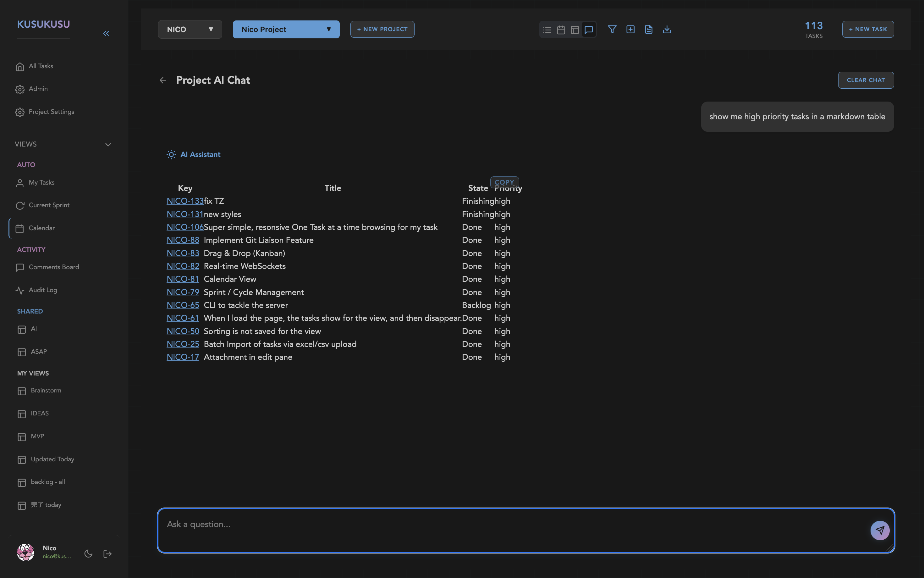Click the logout icon beside user profile
Image resolution: width=924 pixels, height=578 pixels.
[107, 553]
